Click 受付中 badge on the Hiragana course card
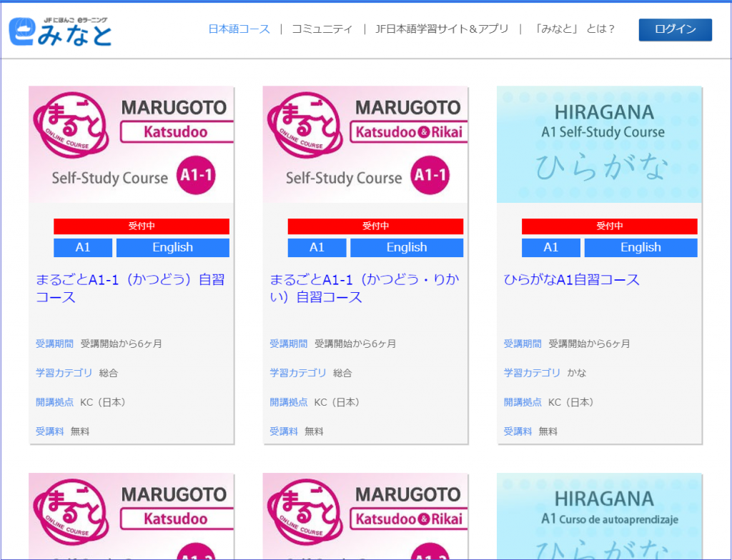The height and width of the screenshot is (560, 732). [609, 226]
